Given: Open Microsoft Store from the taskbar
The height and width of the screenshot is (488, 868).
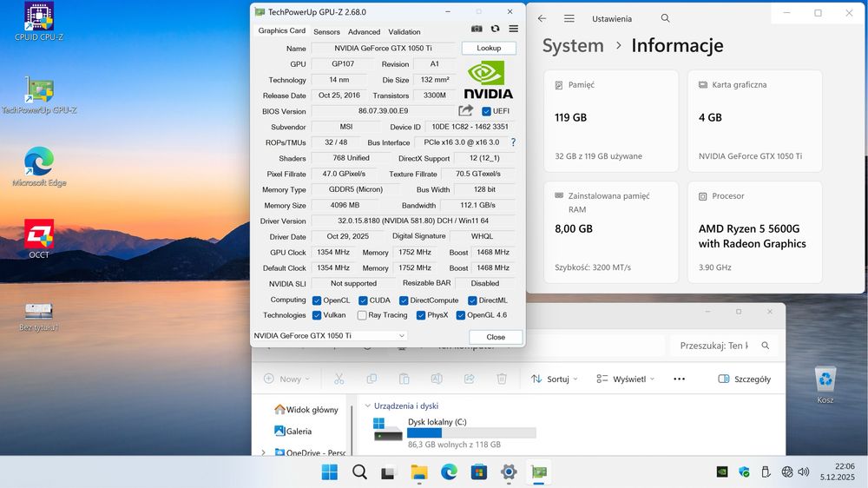Looking at the screenshot, I should point(479,472).
